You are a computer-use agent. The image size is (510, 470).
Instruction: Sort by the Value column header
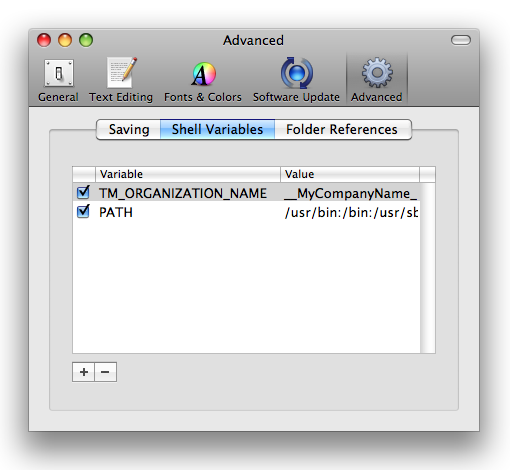click(x=350, y=174)
